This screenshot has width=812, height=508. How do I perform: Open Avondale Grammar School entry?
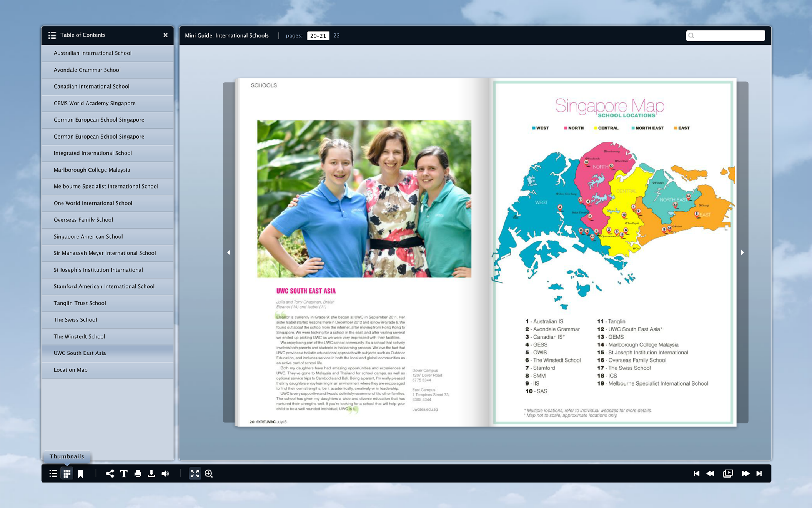coord(108,70)
